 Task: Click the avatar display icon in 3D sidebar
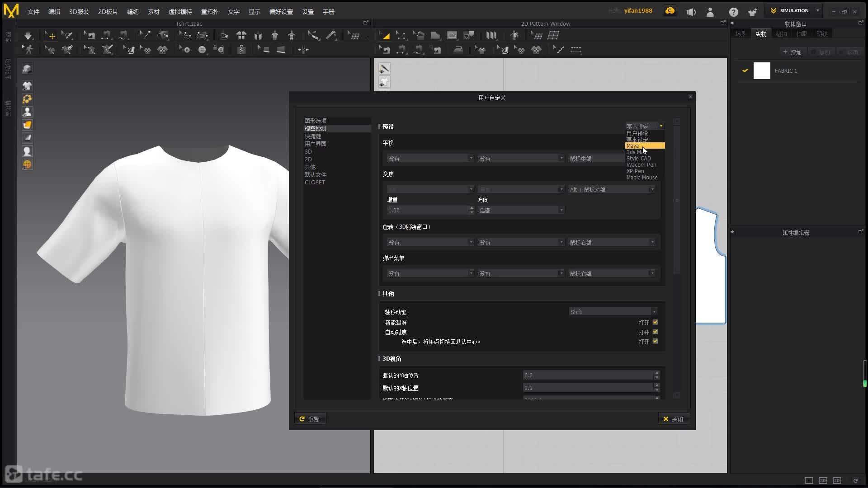pos(27,112)
